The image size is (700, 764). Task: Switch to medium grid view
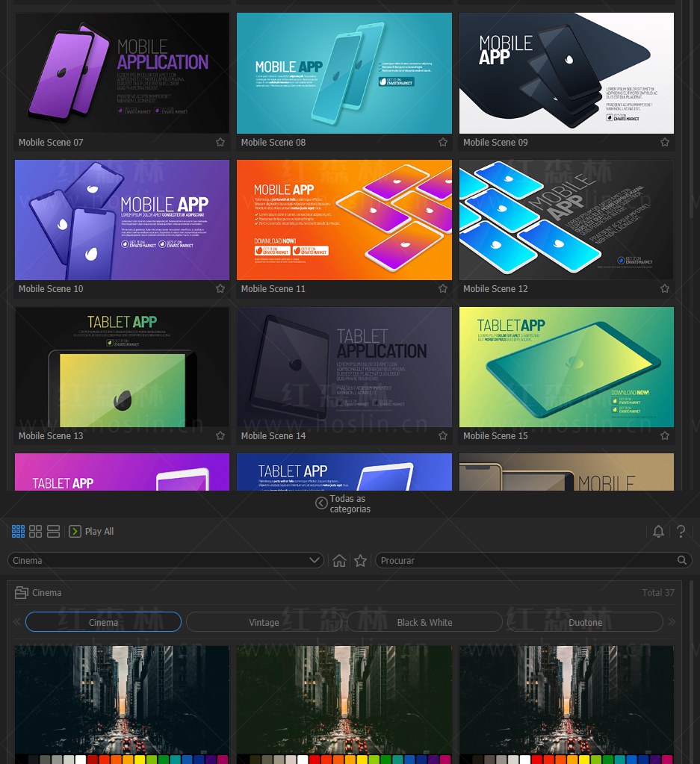pos(36,531)
